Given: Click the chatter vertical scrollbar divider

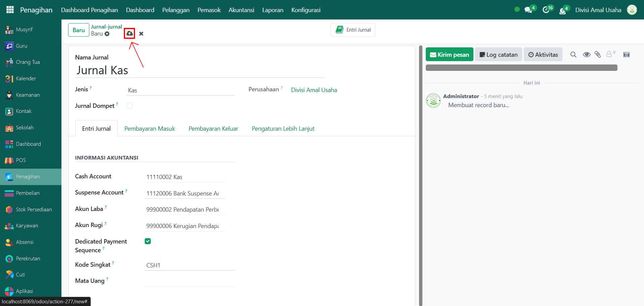Looking at the screenshot, I should [x=420, y=175].
